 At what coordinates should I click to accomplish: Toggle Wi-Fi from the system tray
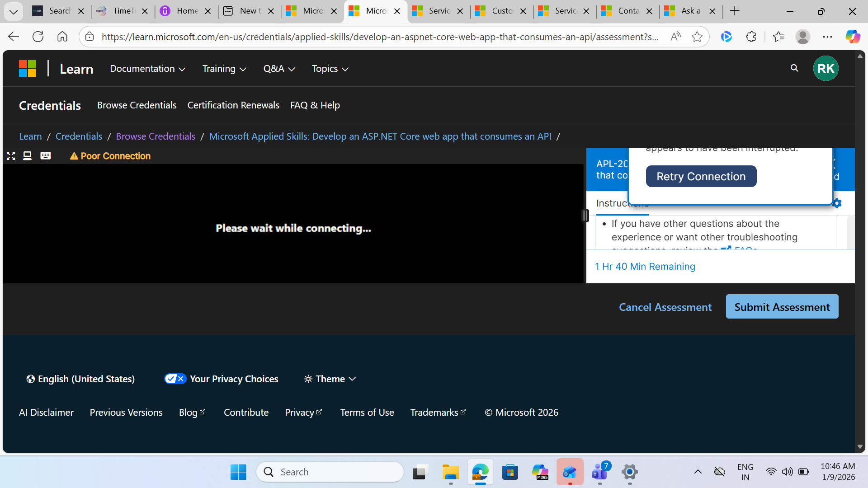tap(772, 472)
